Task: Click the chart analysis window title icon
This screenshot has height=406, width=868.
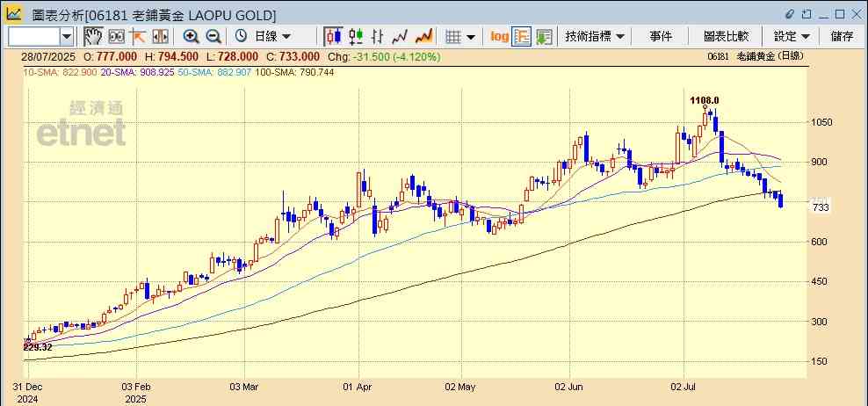Action: 14,14
